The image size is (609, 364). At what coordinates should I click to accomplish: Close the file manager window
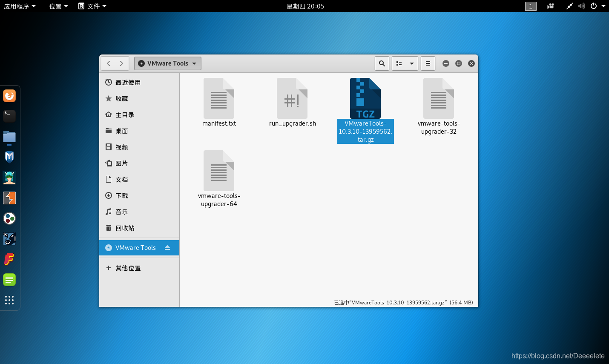(x=471, y=63)
